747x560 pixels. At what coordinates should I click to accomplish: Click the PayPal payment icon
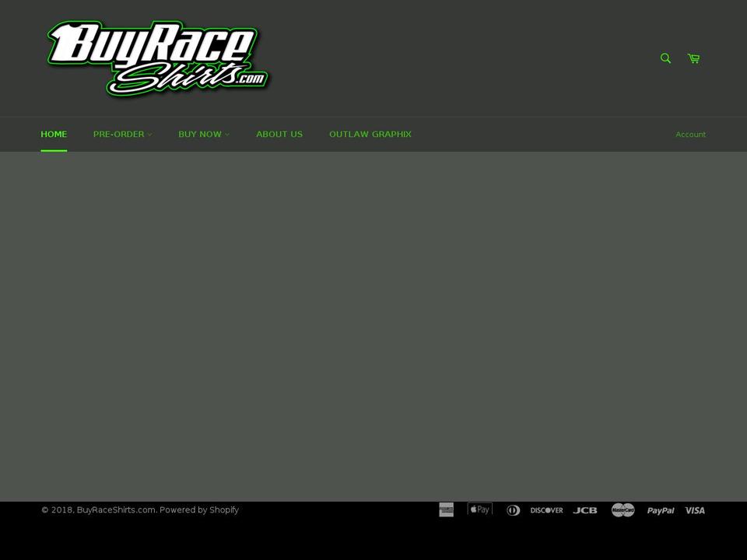tap(661, 510)
